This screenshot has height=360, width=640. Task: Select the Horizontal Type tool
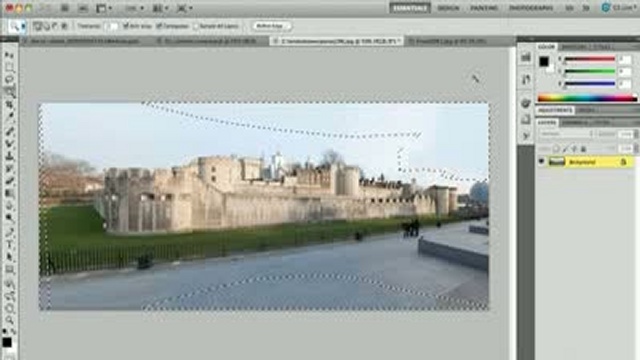(x=9, y=243)
